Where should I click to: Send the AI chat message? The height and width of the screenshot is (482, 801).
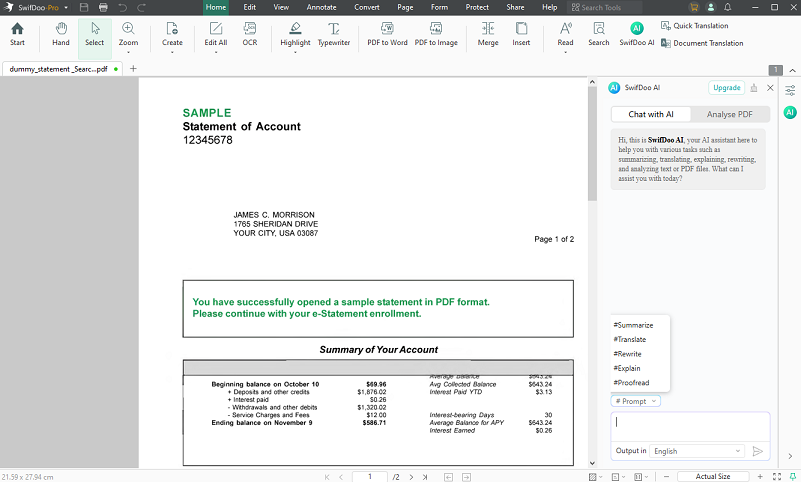[x=758, y=451]
